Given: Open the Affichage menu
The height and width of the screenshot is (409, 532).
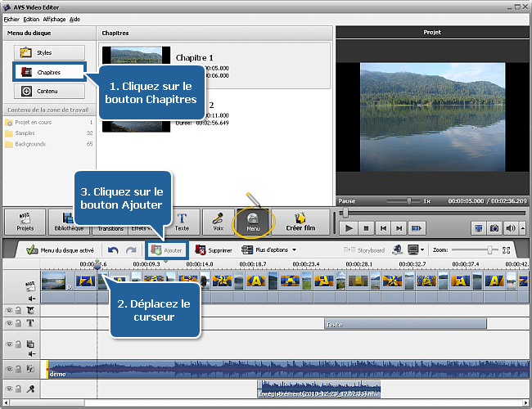Looking at the screenshot, I should tap(54, 18).
